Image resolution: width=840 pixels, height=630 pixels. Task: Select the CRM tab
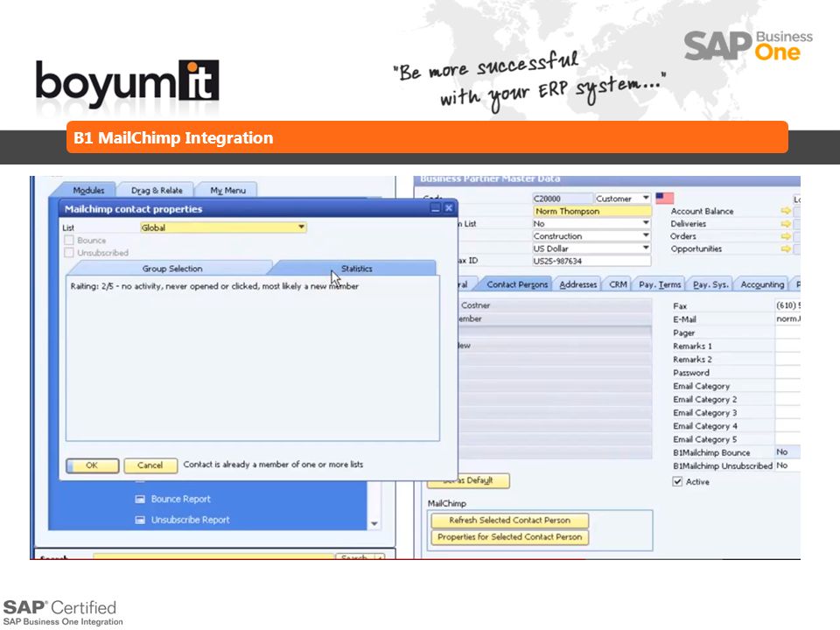point(618,284)
